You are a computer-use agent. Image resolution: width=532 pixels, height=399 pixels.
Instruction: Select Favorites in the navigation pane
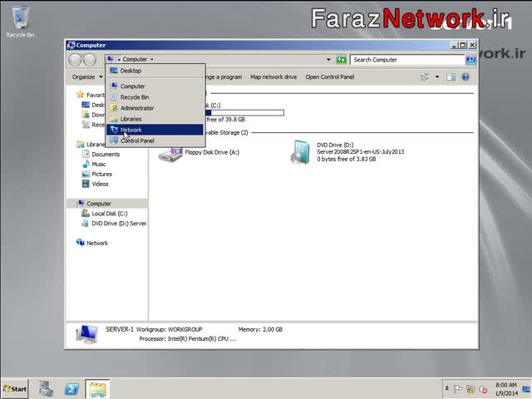(x=96, y=95)
